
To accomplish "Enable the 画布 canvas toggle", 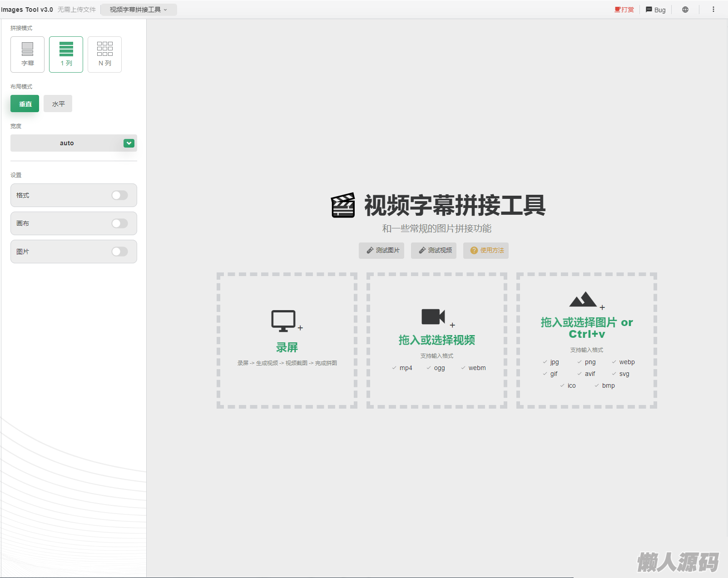I will coord(120,223).
